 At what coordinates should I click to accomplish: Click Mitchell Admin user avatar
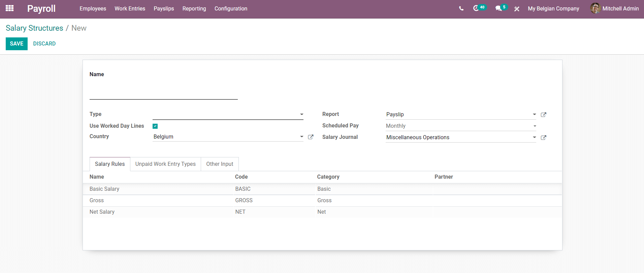click(x=595, y=8)
